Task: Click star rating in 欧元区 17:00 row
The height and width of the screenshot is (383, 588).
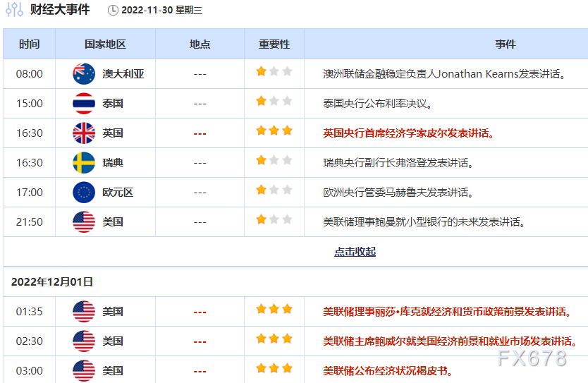Action: [x=274, y=190]
